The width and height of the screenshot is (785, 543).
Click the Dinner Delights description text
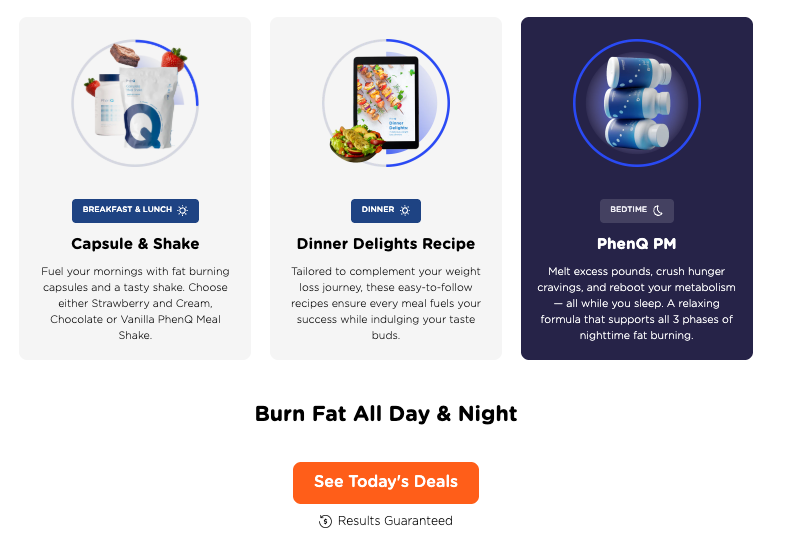click(385, 303)
